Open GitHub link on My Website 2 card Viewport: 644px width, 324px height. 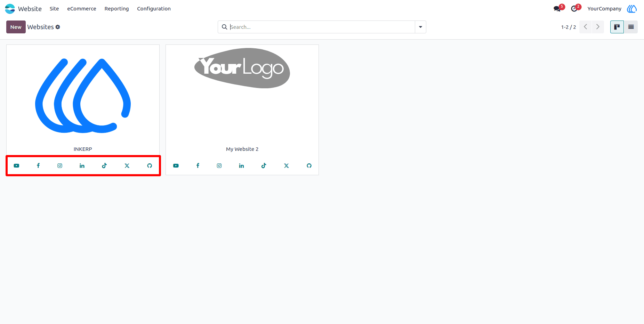pyautogui.click(x=309, y=166)
